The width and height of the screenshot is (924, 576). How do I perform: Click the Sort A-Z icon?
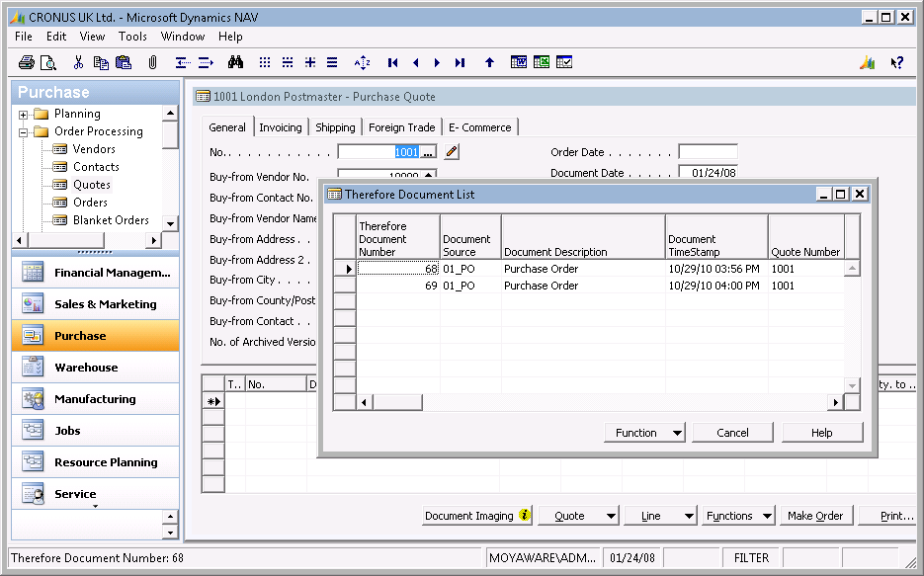(363, 62)
